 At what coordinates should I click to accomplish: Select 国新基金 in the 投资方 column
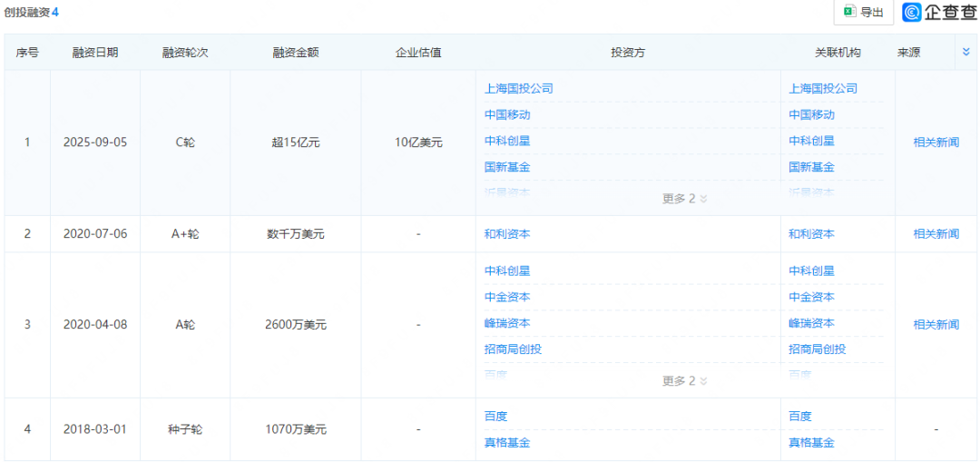[507, 168]
